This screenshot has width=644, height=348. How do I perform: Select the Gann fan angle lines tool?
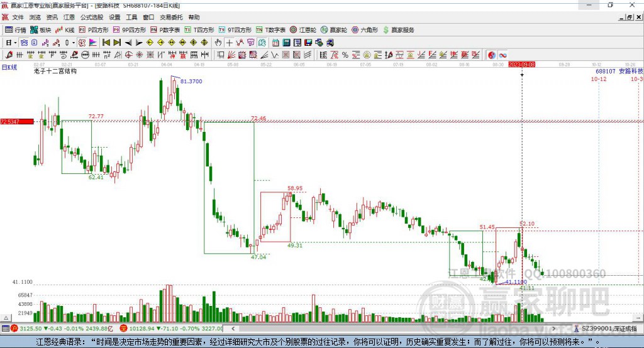coord(231,55)
